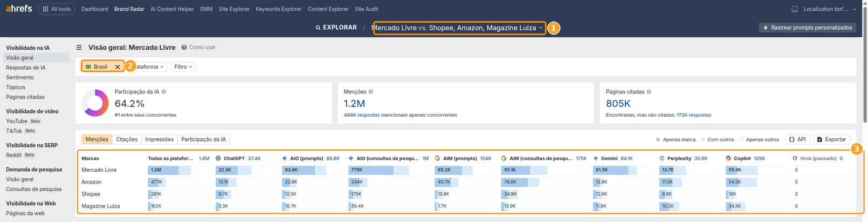
Task: Click AIM (consultas de pesquisa) Google icon
Action: coord(504,158)
